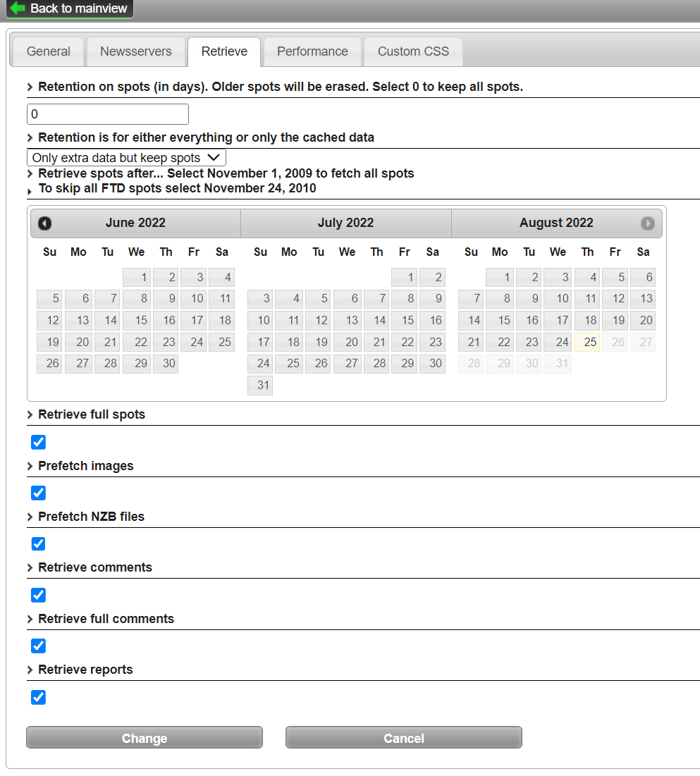Image resolution: width=700 pixels, height=776 pixels.
Task: Click the previous month arrow on the calendar
Action: tap(44, 223)
